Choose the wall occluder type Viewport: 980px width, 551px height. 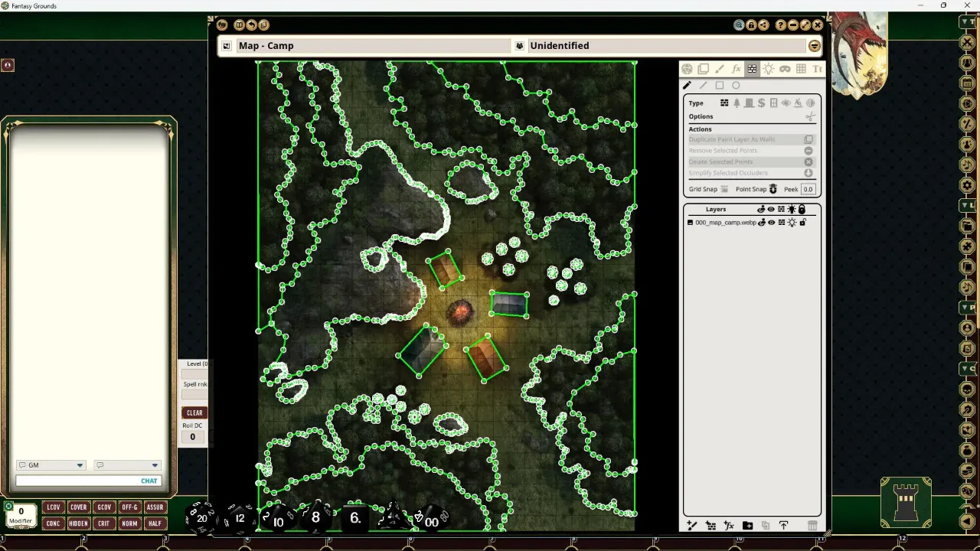[724, 103]
